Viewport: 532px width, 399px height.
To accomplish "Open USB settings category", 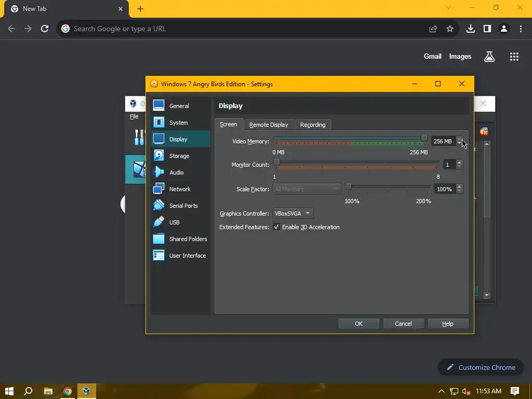I will (x=180, y=222).
